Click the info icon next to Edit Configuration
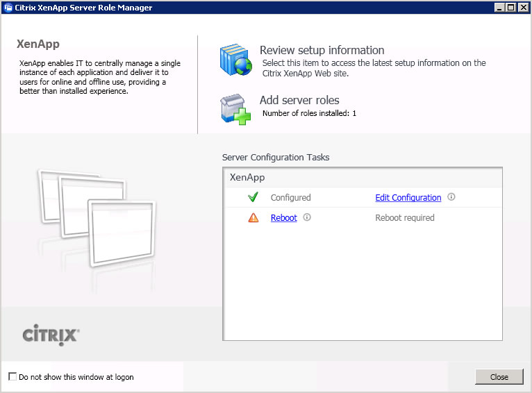The width and height of the screenshot is (532, 393). tap(451, 196)
